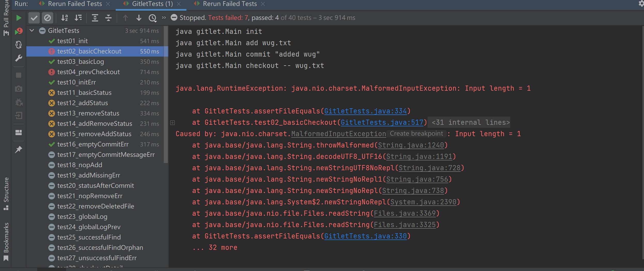Click Rerun Failed Tests icon in sidebar

(19, 31)
